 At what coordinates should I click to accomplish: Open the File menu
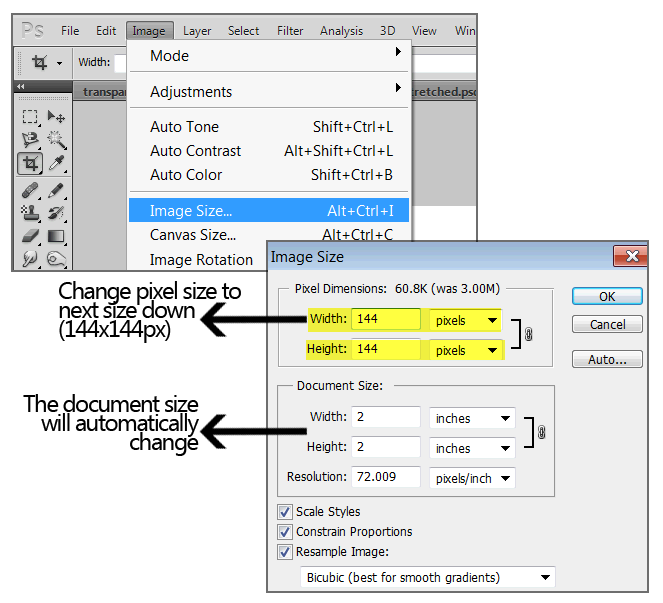[70, 31]
